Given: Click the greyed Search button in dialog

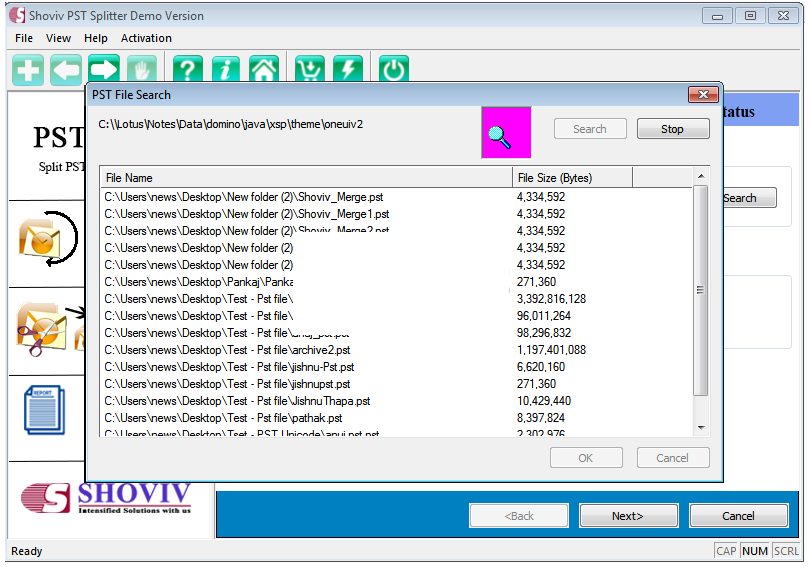Looking at the screenshot, I should point(590,129).
